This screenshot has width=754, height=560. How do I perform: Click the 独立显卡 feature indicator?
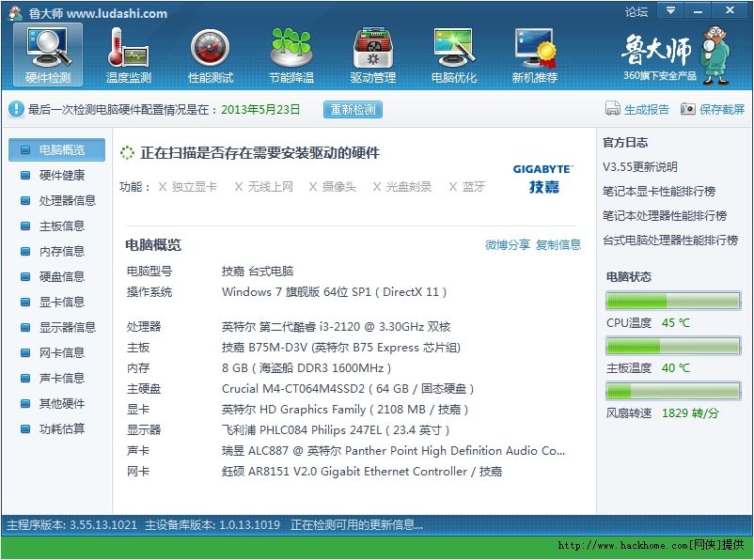(188, 186)
